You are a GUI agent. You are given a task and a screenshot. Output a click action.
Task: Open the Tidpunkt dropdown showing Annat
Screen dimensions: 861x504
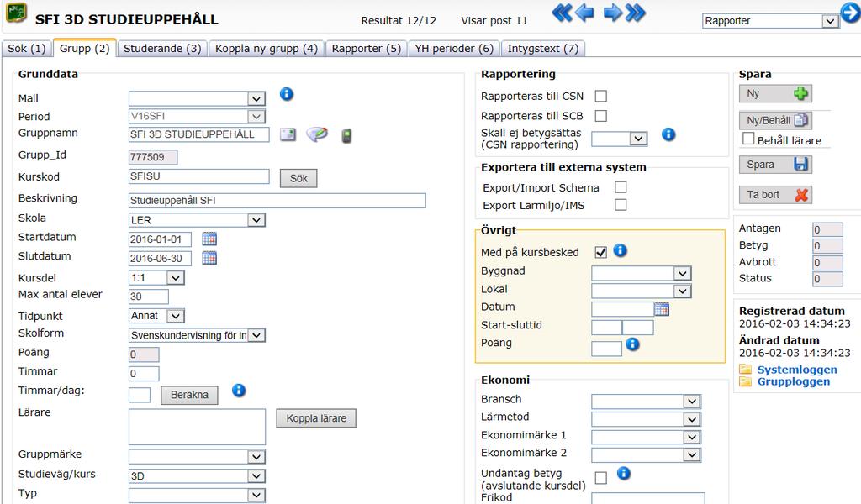[x=156, y=316]
